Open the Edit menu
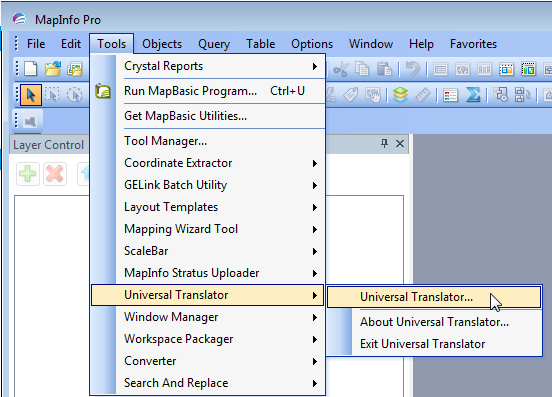 click(71, 44)
